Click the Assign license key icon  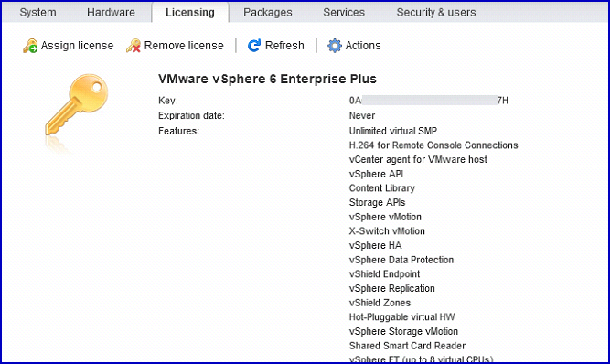pyautogui.click(x=30, y=46)
